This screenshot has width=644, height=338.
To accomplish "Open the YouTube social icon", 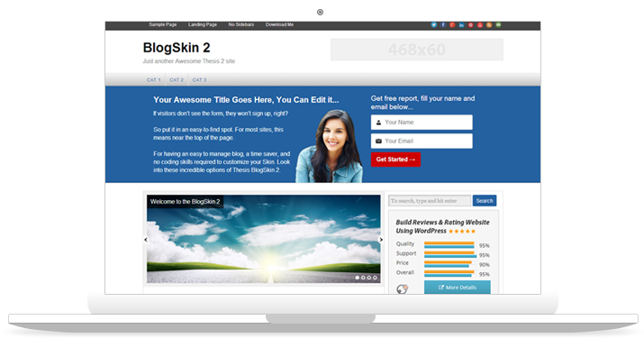I will pos(480,25).
